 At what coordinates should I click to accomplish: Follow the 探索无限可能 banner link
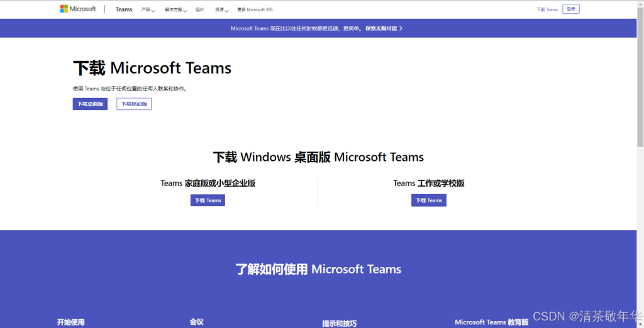coord(381,28)
